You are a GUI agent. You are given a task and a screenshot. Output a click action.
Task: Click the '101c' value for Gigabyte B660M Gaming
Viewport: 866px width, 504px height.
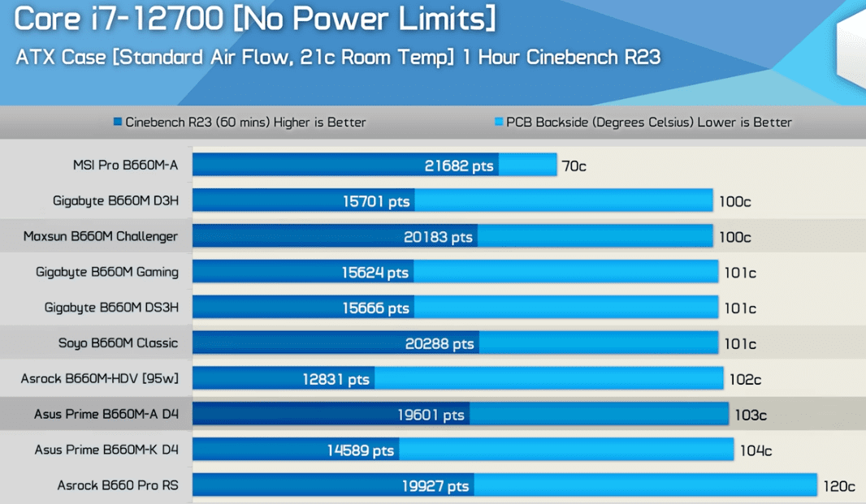[740, 273]
